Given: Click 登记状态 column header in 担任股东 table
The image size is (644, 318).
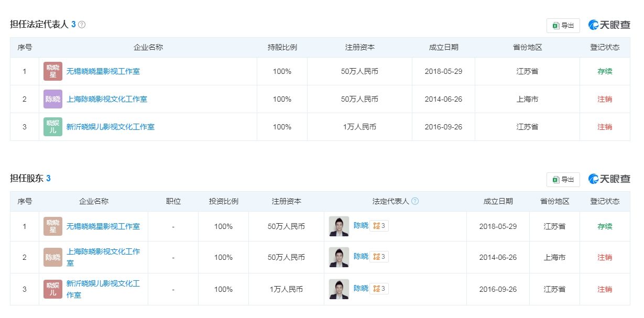Looking at the screenshot, I should 605,201.
